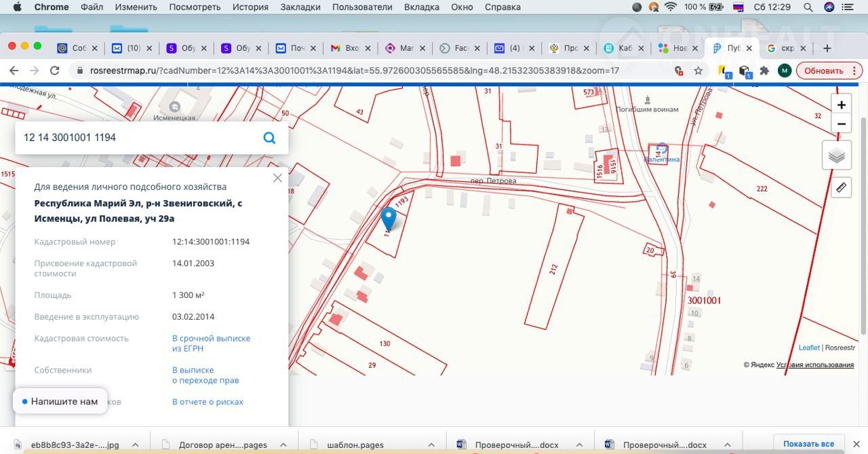Activate the ruler measurement tool

pos(841,187)
